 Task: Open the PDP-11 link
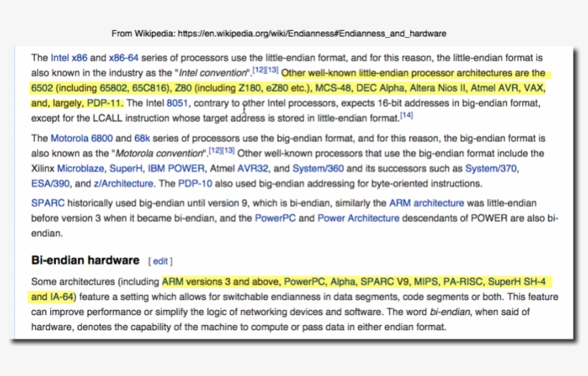pyautogui.click(x=105, y=103)
